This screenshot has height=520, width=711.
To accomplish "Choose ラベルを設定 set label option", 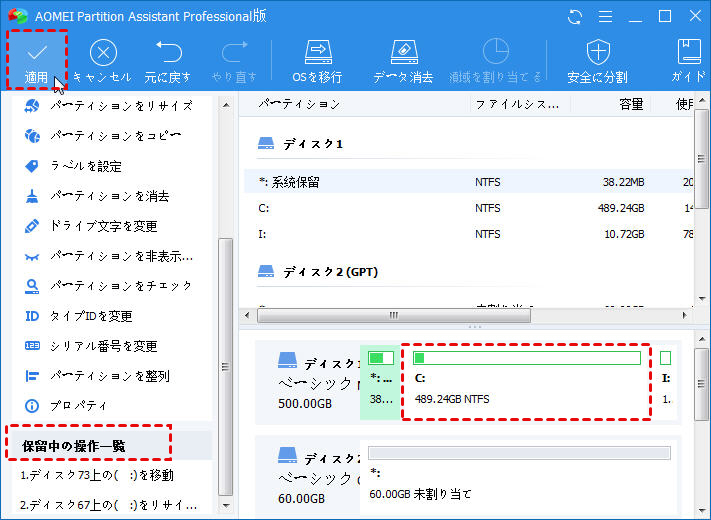I will click(x=73, y=166).
